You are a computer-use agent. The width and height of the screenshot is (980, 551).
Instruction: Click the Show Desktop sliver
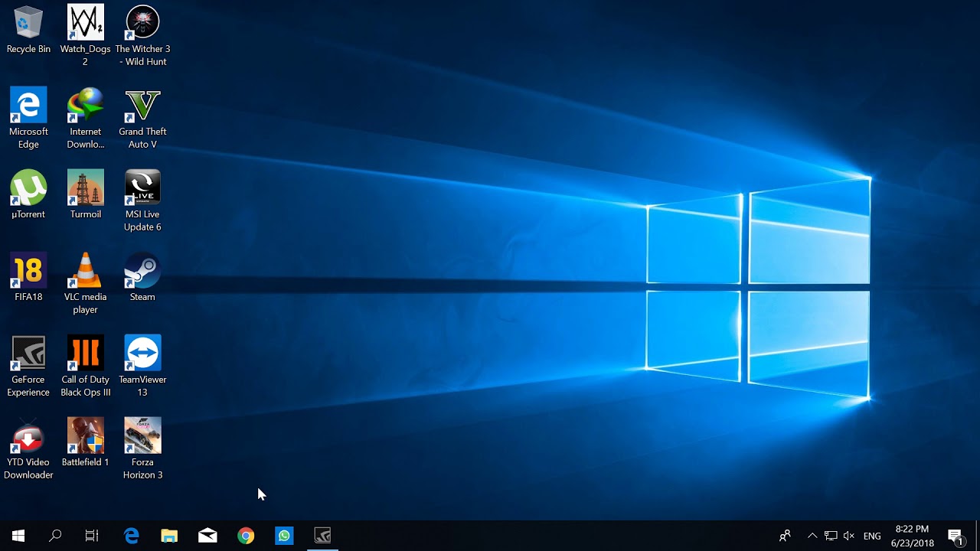(x=978, y=536)
